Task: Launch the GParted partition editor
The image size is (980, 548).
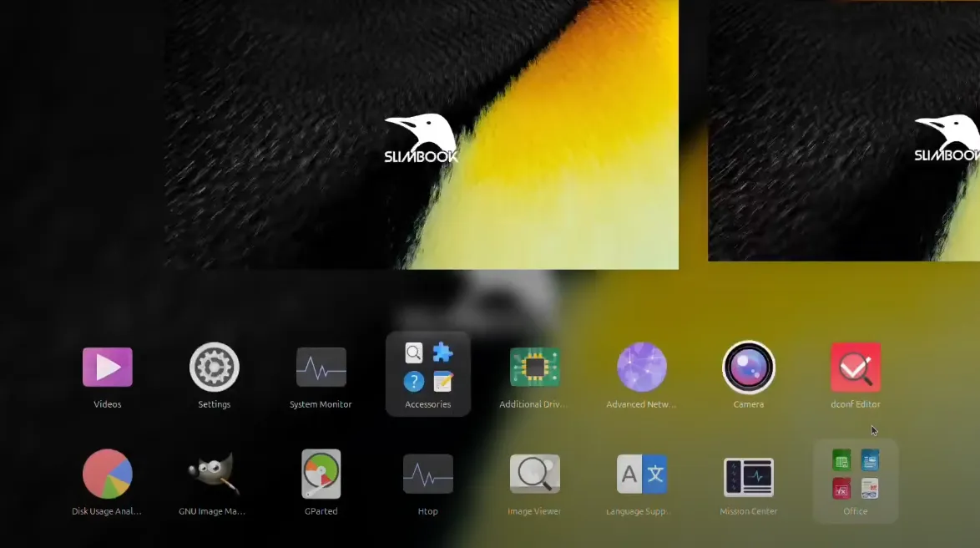Action: 321,473
